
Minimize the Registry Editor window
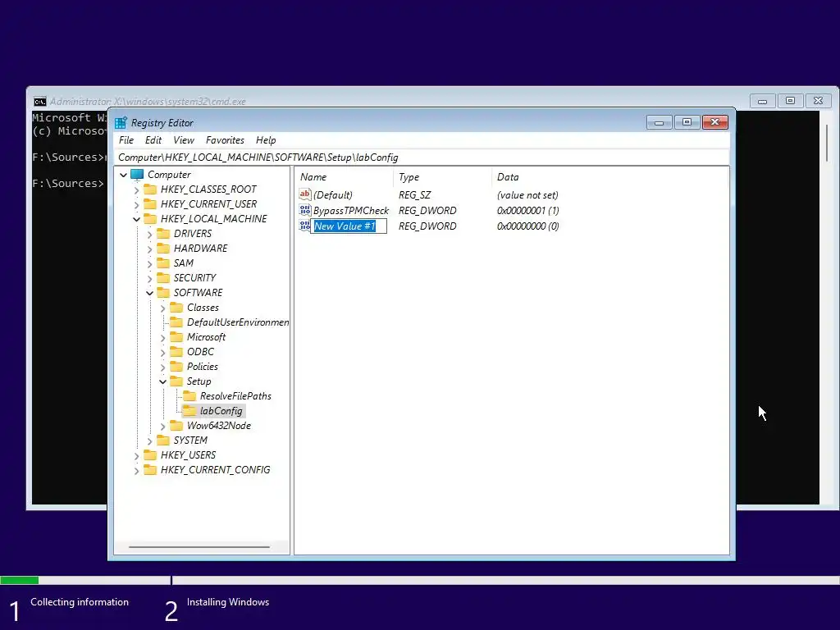[x=659, y=123]
